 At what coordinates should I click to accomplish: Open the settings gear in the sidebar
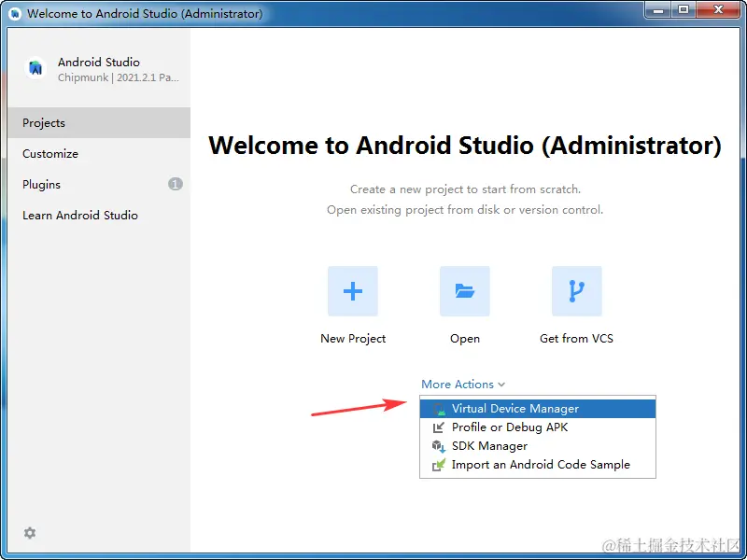coord(30,533)
